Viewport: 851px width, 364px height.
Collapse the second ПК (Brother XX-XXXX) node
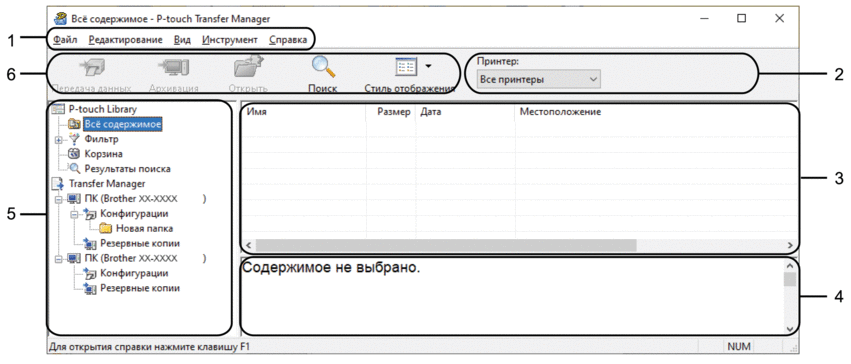pos(59,259)
